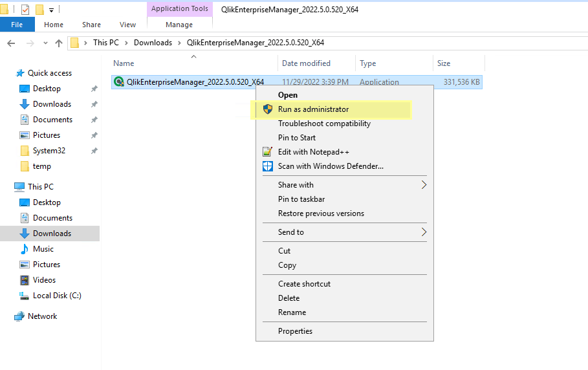Click the shield icon beside Run as administrator
The image size is (588, 370).
point(268,109)
